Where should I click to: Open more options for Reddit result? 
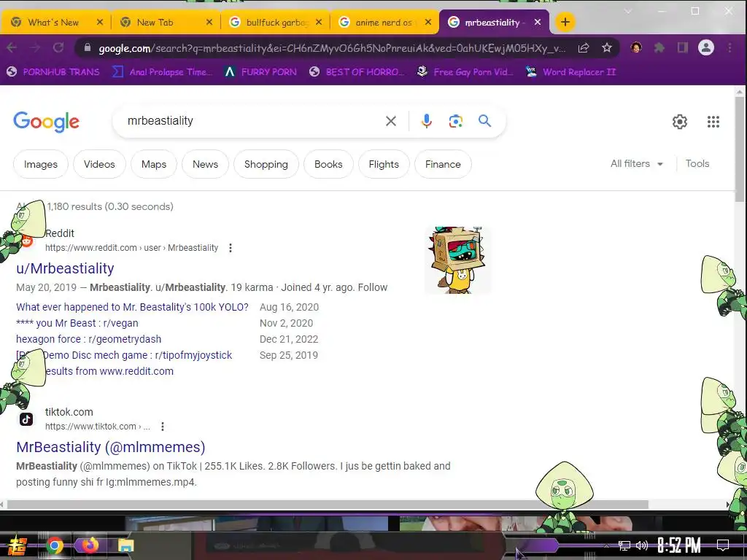pos(230,248)
